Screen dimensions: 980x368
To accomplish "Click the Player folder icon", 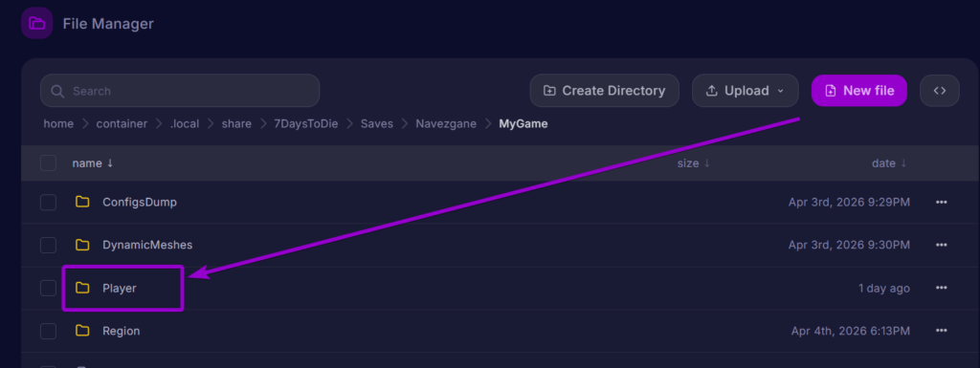I will (82, 288).
